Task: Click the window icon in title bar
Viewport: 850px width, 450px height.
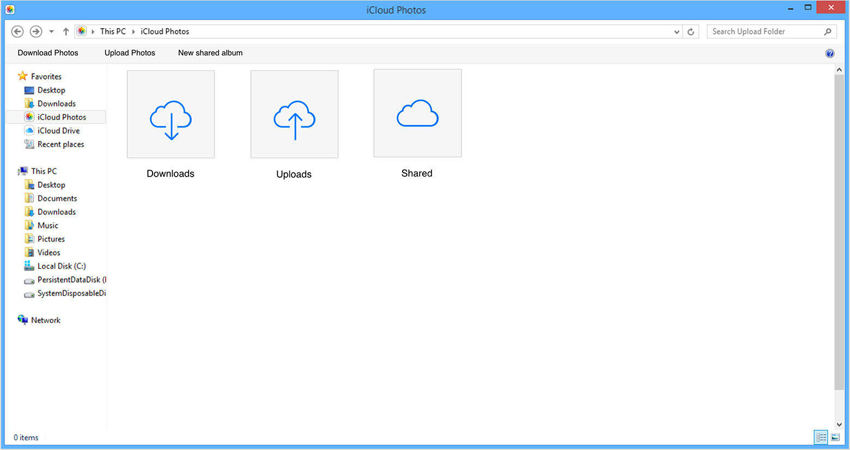Action: [10, 9]
